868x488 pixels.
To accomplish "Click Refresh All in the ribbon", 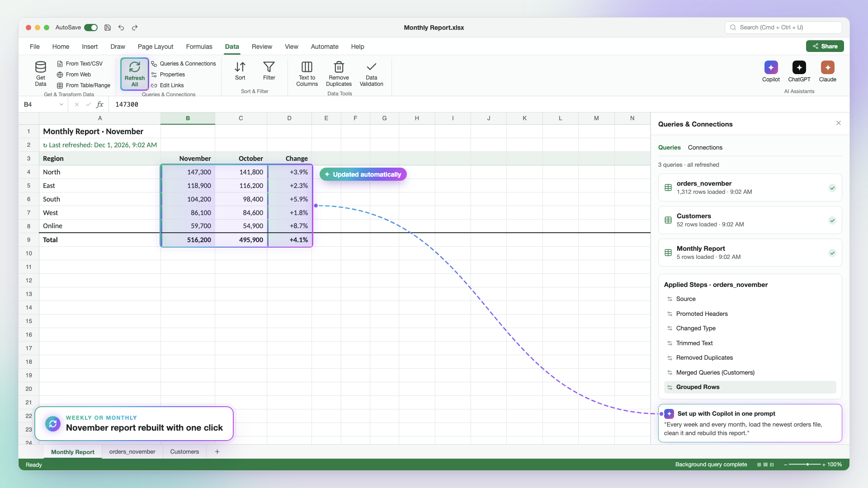I will click(x=135, y=74).
